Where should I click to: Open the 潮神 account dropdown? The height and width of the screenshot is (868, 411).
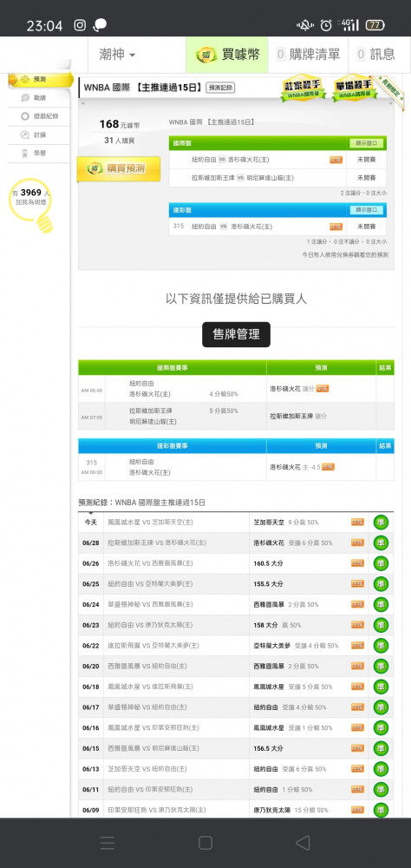117,54
